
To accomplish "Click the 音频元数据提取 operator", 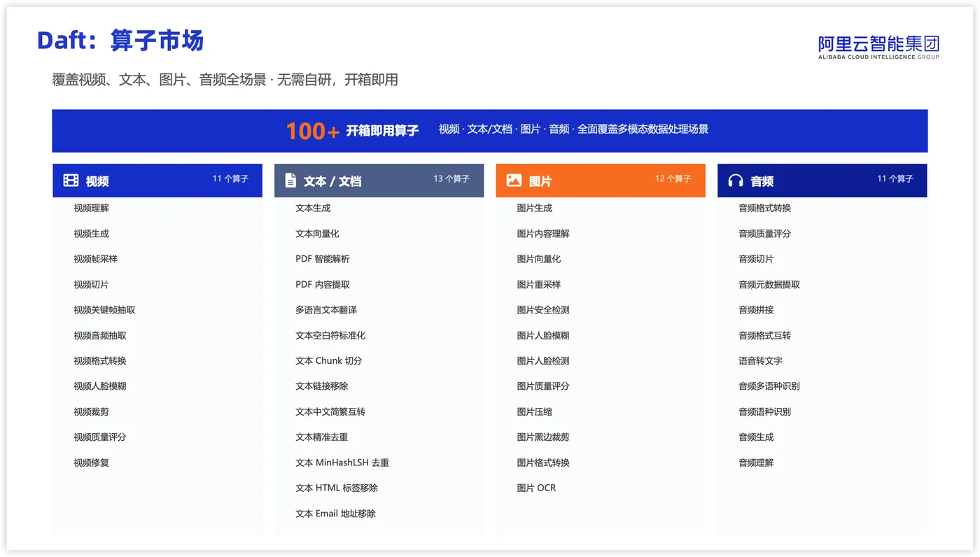I will [769, 285].
